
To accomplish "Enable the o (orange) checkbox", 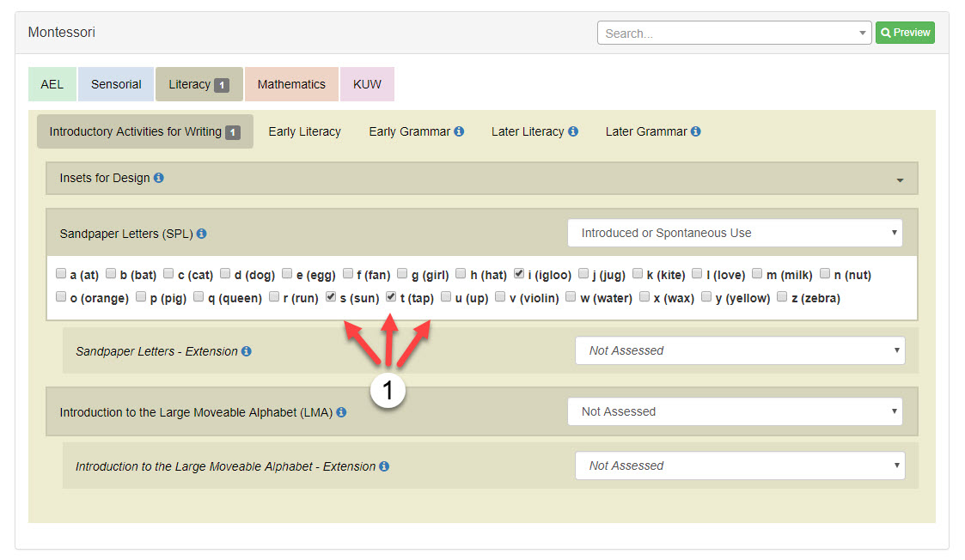I will 61,296.
